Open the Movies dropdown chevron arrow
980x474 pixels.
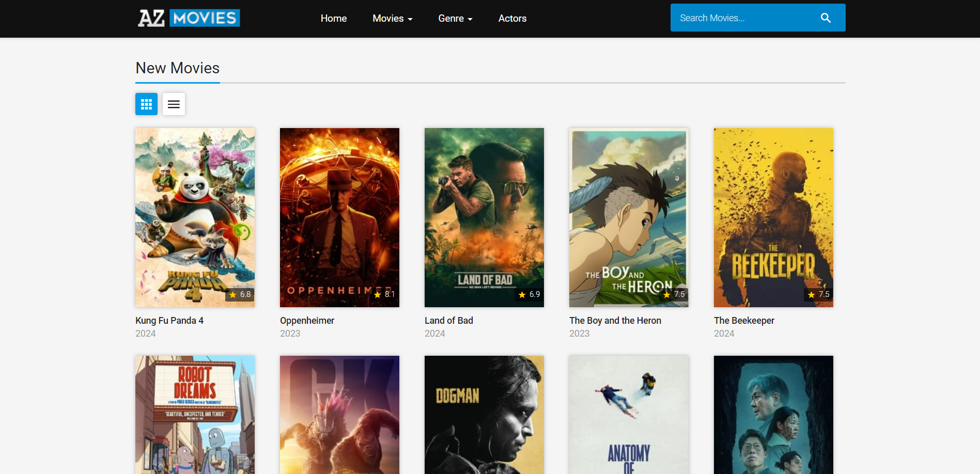[410, 19]
